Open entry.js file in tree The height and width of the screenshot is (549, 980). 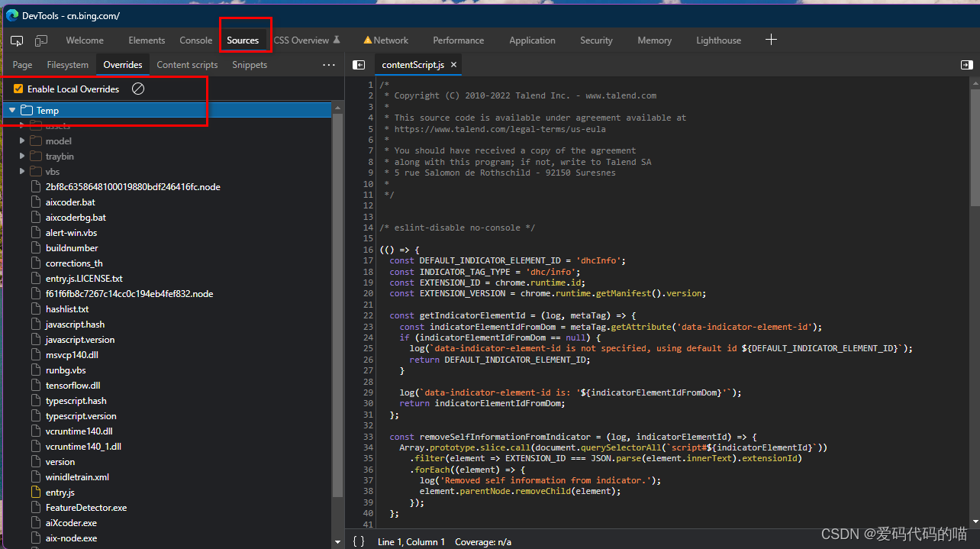60,492
